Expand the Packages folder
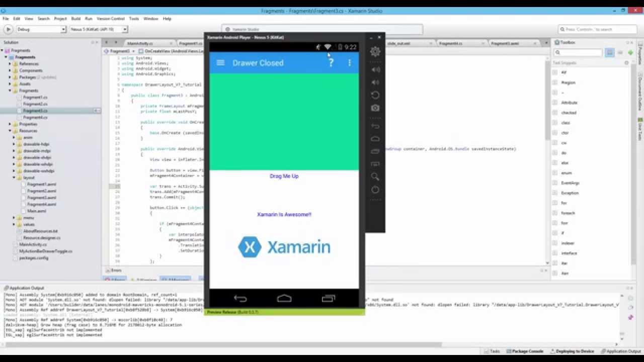644x362 pixels. coord(10,77)
